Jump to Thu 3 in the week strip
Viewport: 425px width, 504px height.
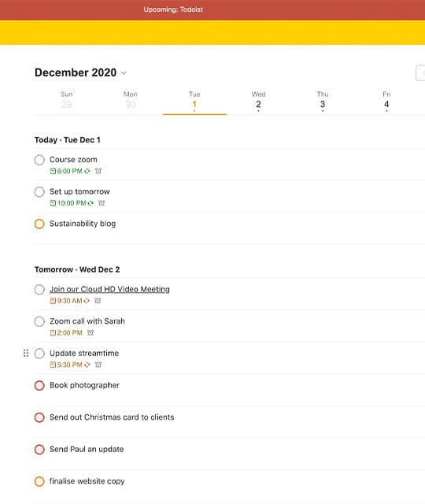tap(323, 102)
